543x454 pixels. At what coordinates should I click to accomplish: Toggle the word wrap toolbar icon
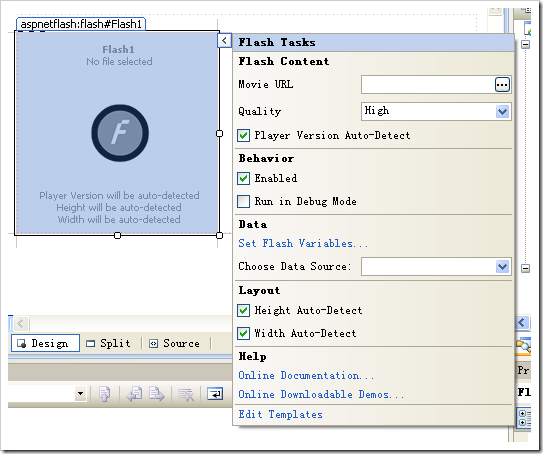tap(215, 394)
